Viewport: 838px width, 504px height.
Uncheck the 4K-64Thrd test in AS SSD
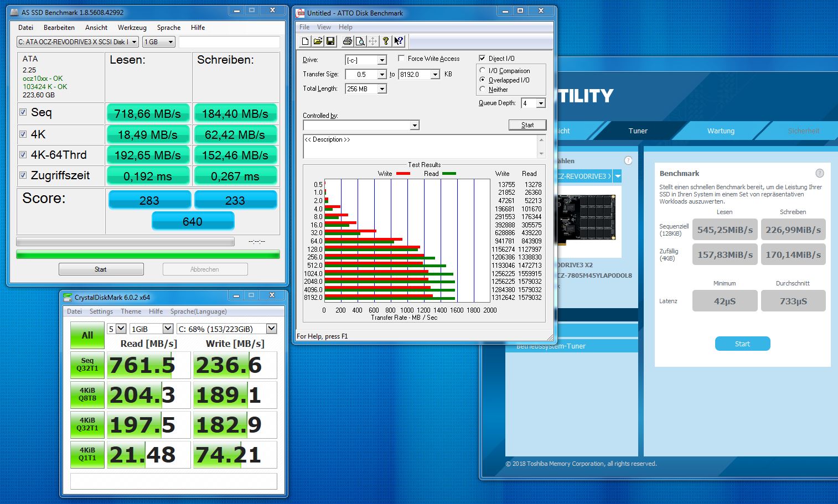tap(23, 155)
